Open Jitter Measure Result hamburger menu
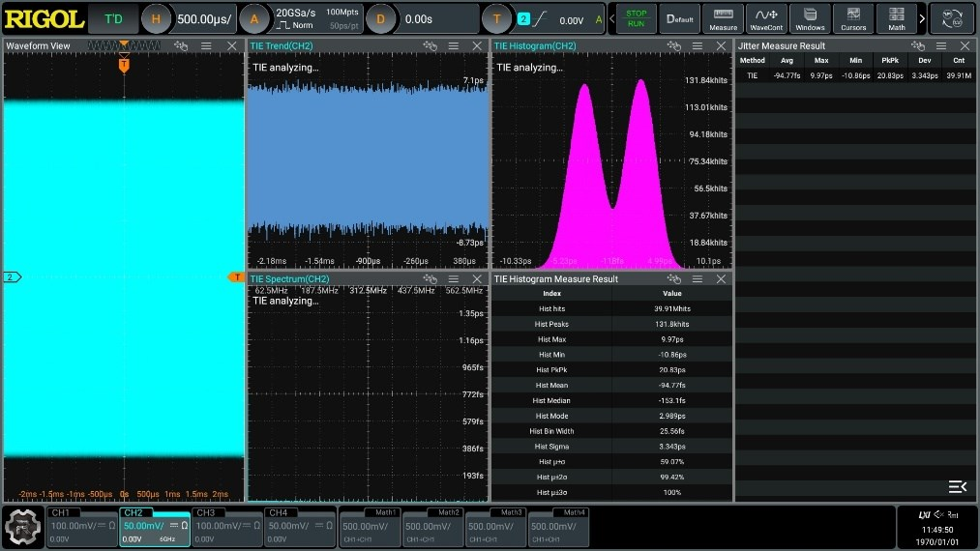Viewport: 980px width, 551px height. [941, 45]
